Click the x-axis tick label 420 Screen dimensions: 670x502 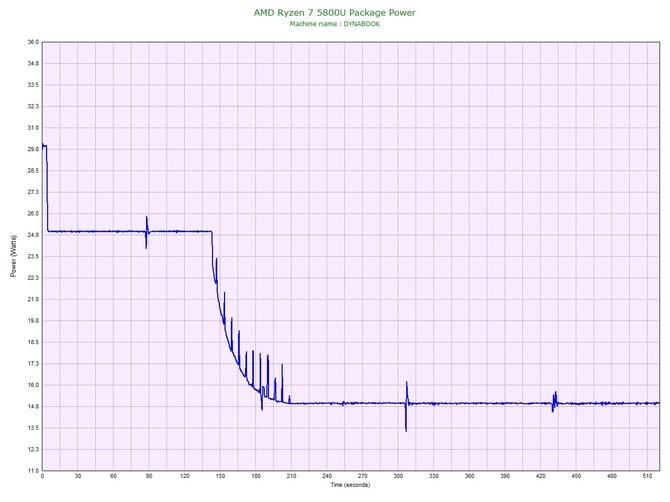(541, 476)
